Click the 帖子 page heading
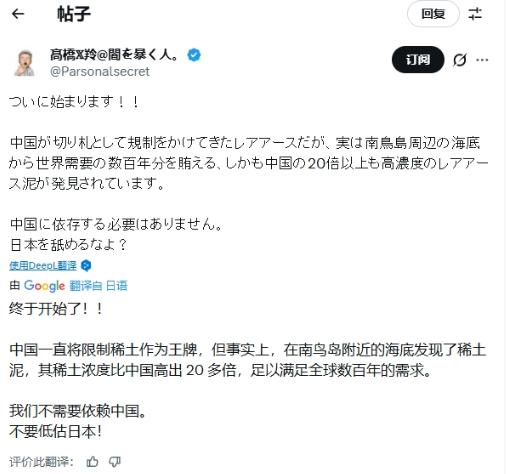This screenshot has height=474, width=506. click(74, 14)
